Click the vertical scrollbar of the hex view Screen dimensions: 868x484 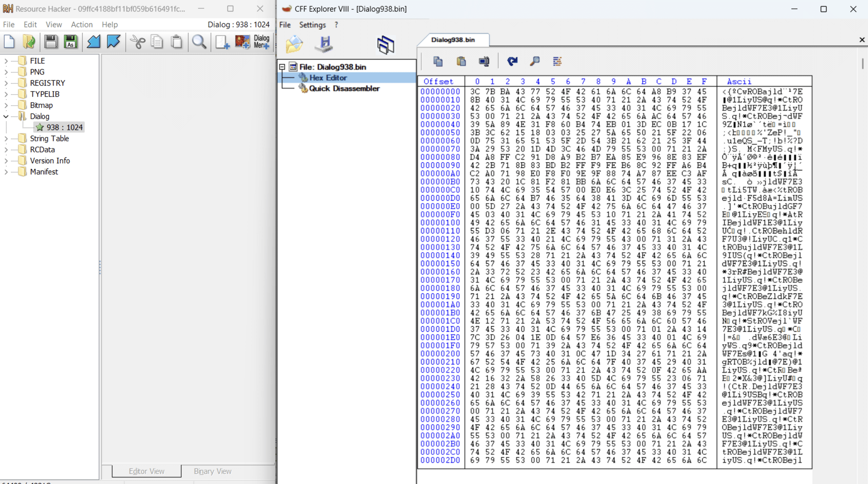click(863, 64)
